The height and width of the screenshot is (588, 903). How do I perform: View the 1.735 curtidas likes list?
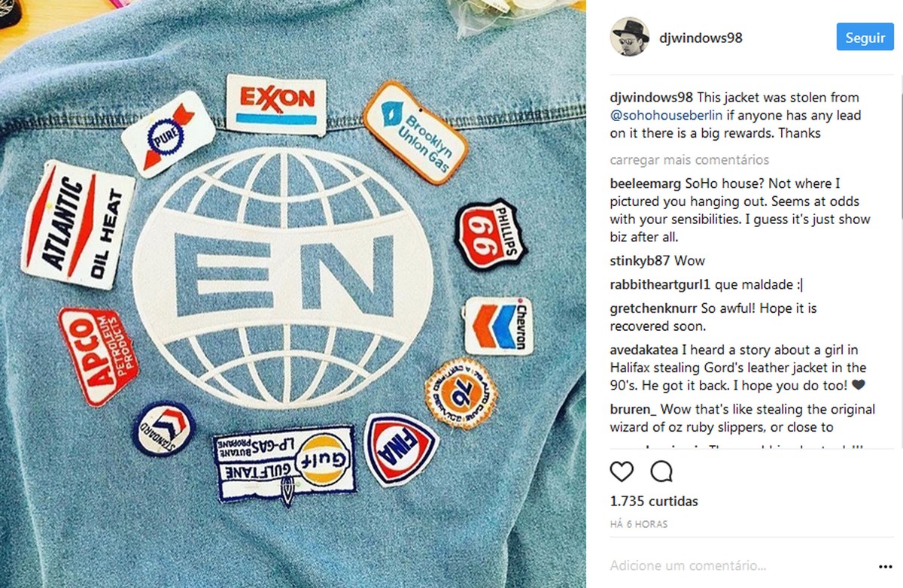[x=654, y=502]
